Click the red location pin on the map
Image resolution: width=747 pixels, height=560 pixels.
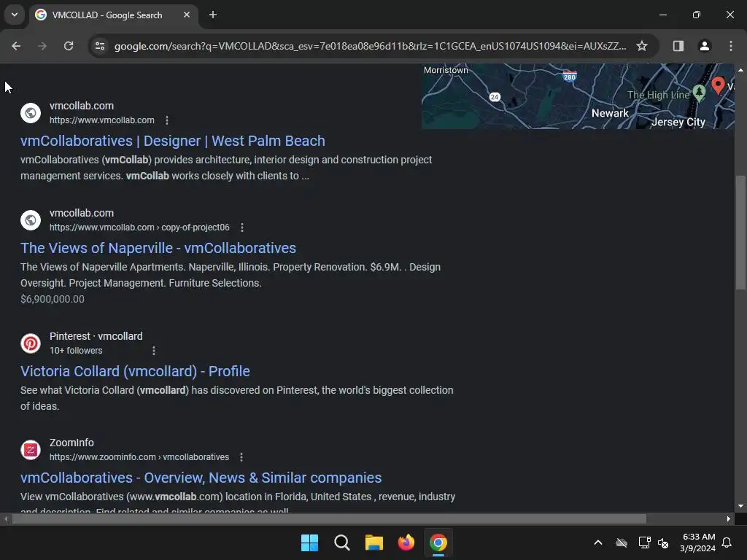pyautogui.click(x=718, y=85)
